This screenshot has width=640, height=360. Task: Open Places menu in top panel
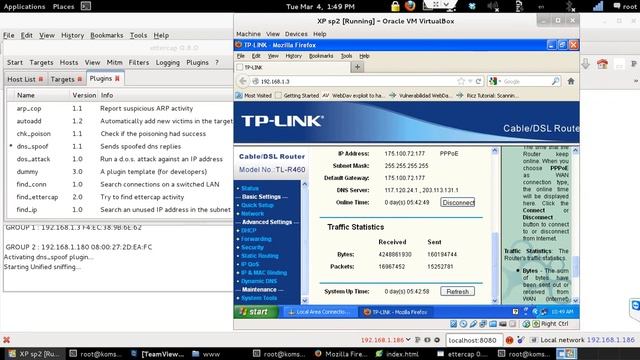63,7
